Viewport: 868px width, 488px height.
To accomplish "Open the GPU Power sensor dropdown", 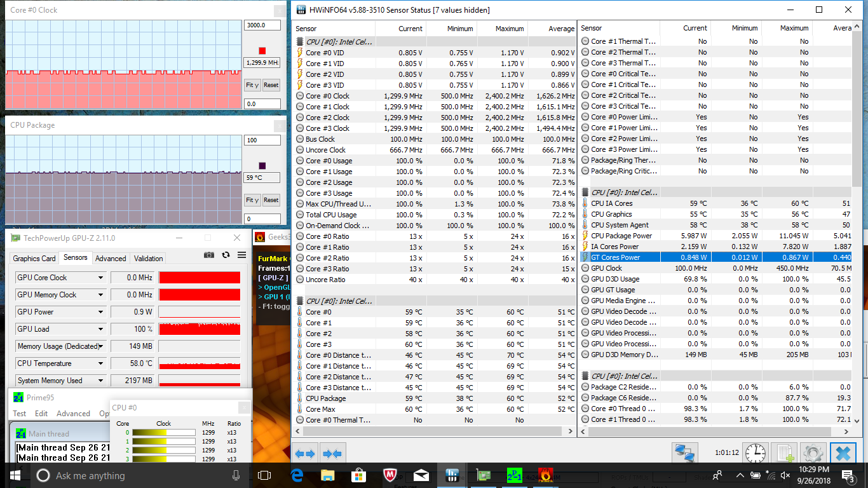I will [100, 312].
